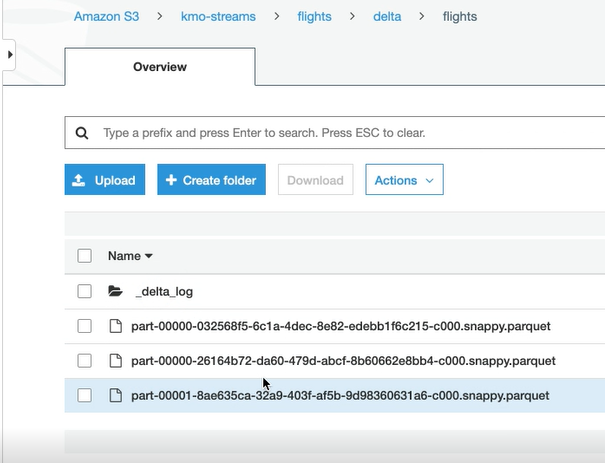
Task: Click file icon for part-00001-8ae635ca parquet
Action: (115, 395)
